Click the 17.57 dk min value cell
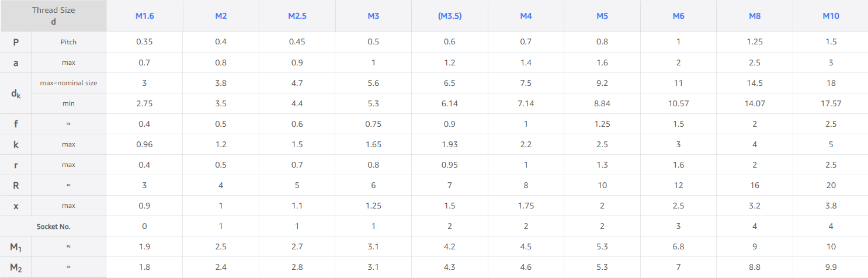Image resolution: width=868 pixels, height=278 pixels. click(x=831, y=103)
